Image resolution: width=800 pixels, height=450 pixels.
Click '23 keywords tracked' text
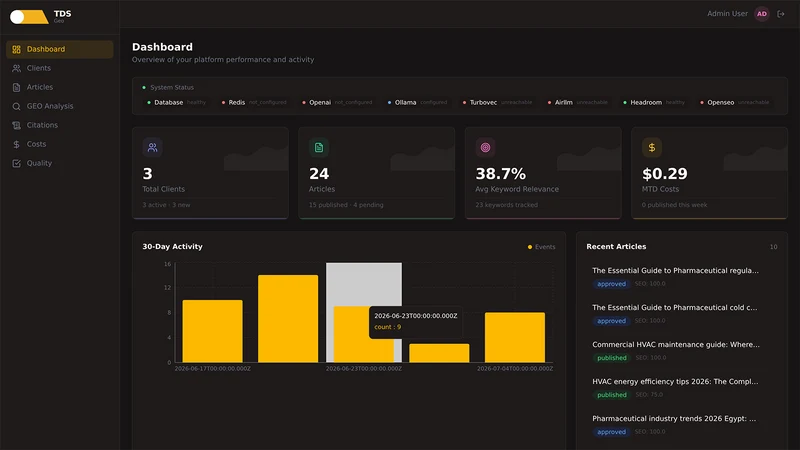coord(506,205)
